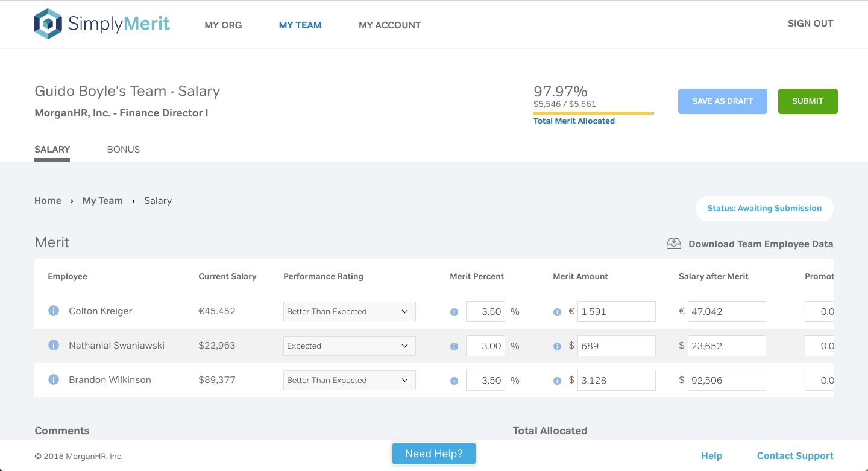Click Colton's Merit Percent input field
This screenshot has width=868, height=471.
click(x=485, y=312)
